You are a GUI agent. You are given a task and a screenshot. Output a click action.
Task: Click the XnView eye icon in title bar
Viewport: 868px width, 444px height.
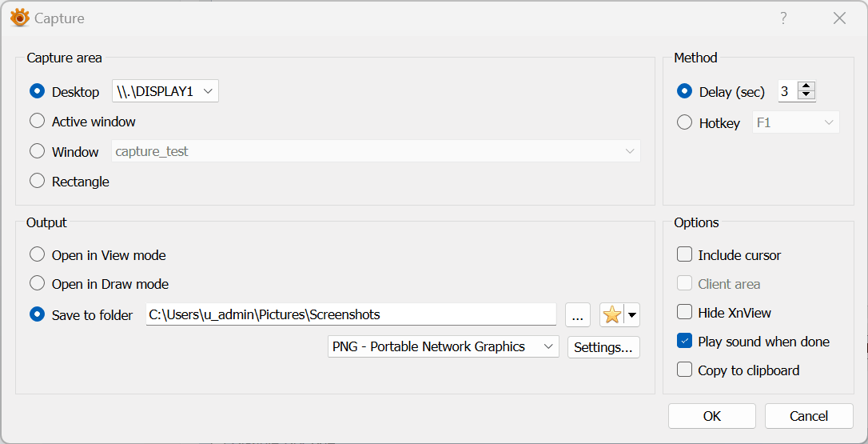[x=19, y=18]
